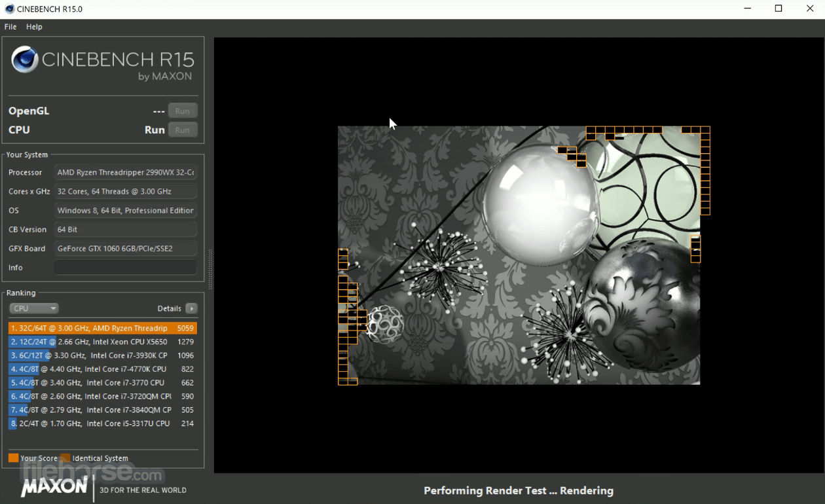The height and width of the screenshot is (504, 825).
Task: Open the Help menu
Action: pyautogui.click(x=34, y=27)
